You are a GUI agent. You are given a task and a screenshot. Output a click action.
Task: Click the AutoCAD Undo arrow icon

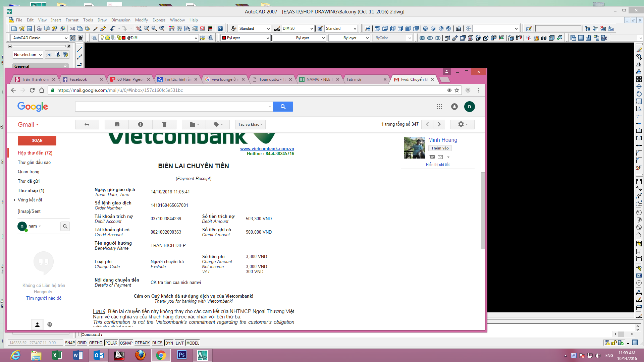(x=113, y=28)
